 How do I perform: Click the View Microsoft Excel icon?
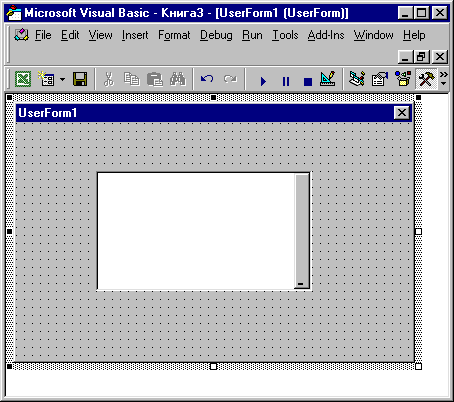[23, 79]
